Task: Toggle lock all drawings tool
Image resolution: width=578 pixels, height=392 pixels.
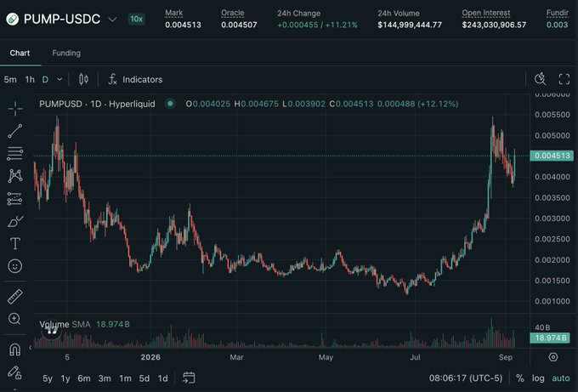Action: click(14, 372)
